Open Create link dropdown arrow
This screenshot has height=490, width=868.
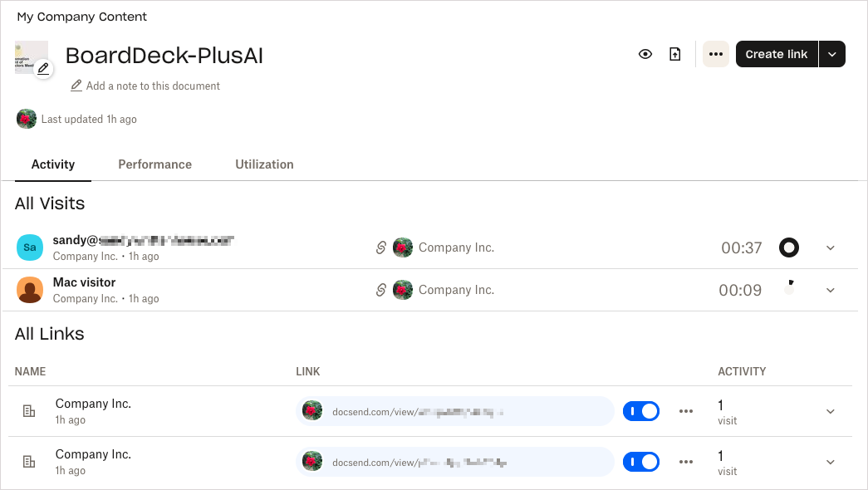832,54
